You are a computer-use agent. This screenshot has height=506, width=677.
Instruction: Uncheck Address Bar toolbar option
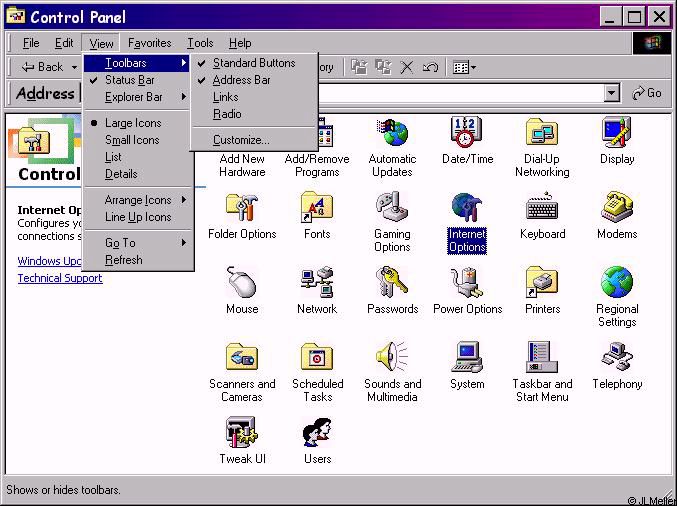point(254,80)
